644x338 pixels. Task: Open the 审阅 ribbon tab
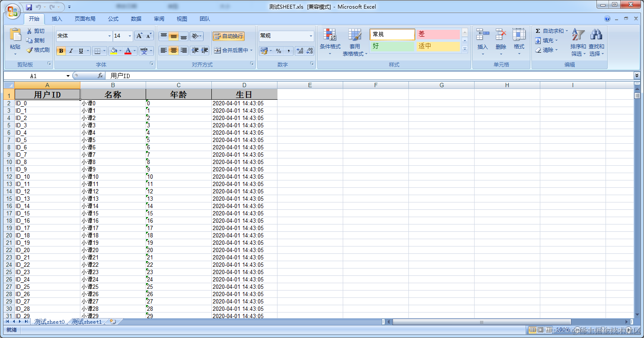click(159, 19)
